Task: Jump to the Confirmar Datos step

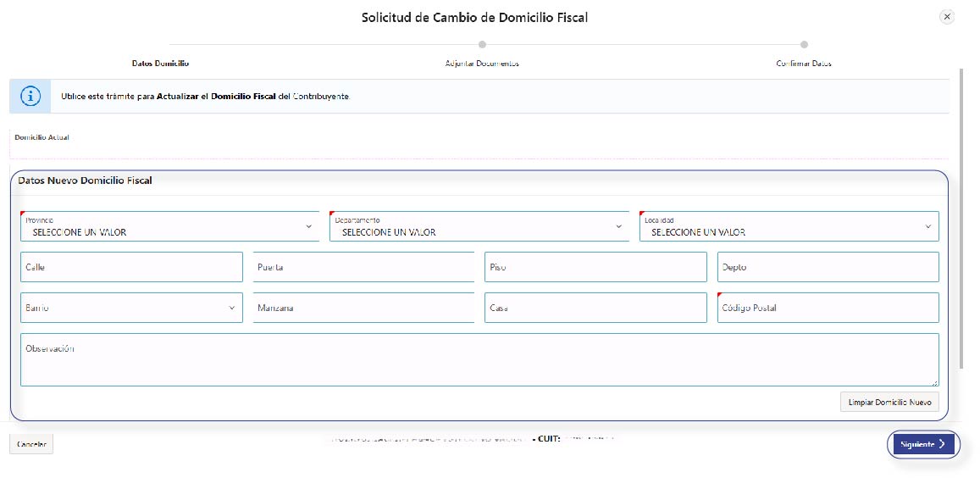Action: [x=804, y=64]
